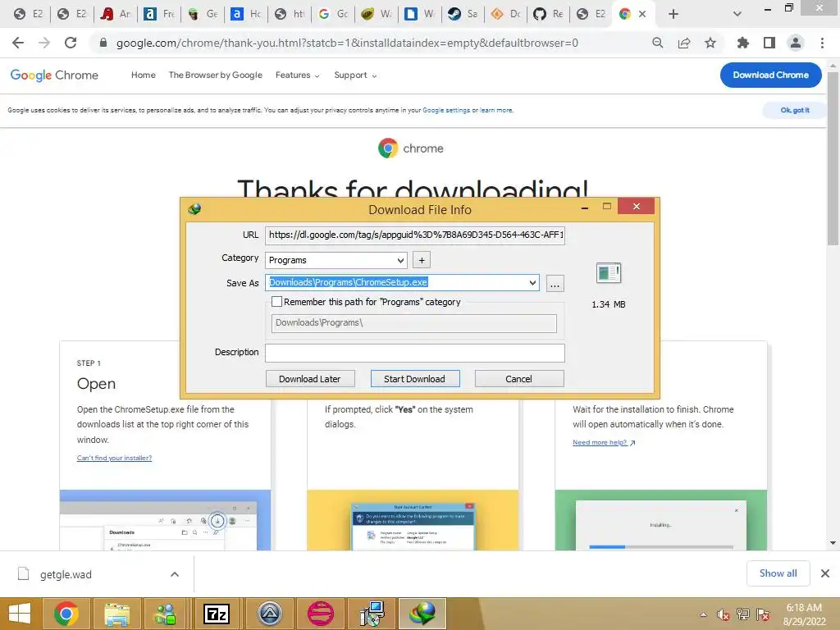Click the back navigation arrow

(18, 43)
